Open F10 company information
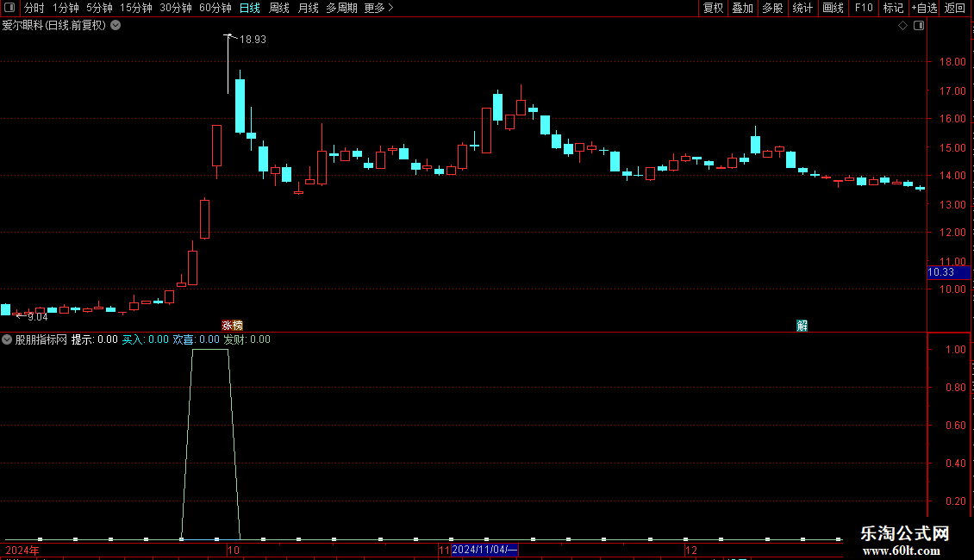This screenshot has width=974, height=560. coord(864,8)
